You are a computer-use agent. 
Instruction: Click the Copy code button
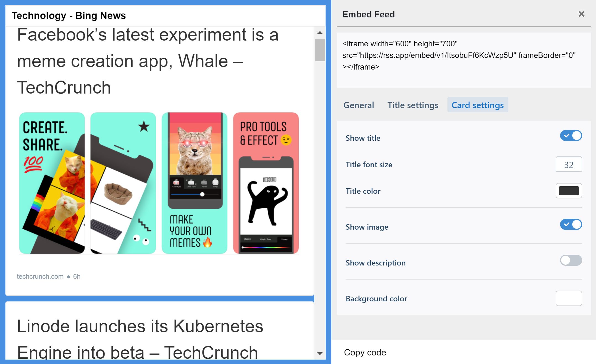365,352
